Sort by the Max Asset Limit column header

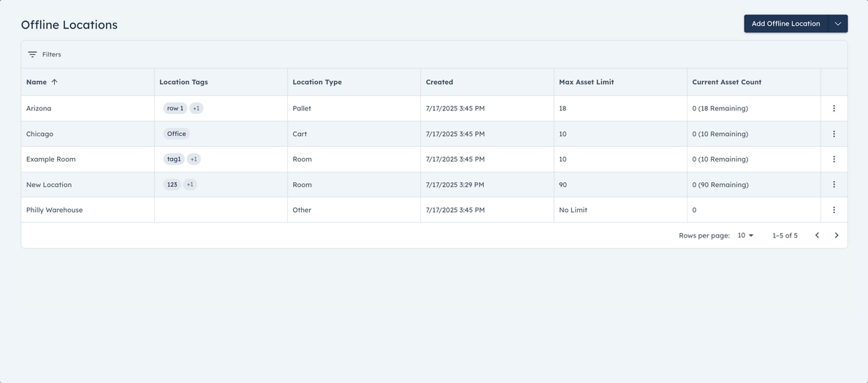(x=587, y=82)
